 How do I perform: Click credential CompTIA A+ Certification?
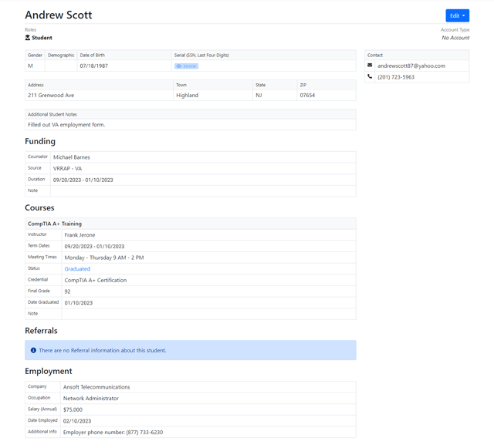96,280
